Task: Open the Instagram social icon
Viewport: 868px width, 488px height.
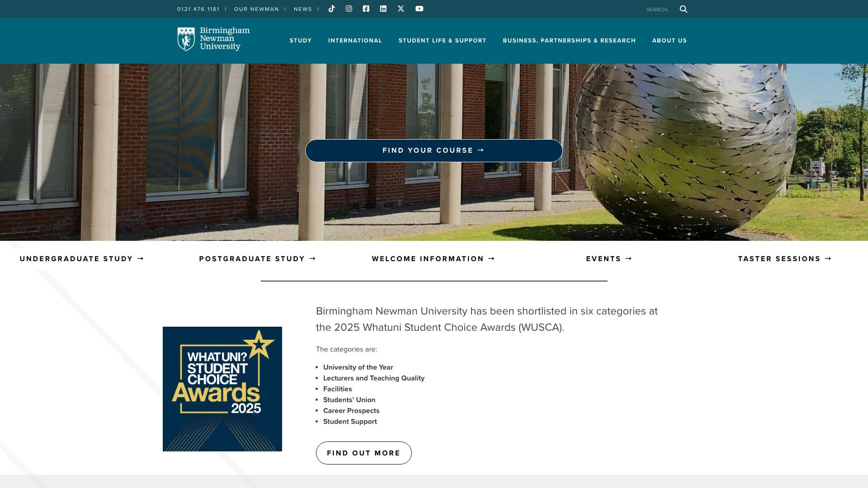Action: [x=349, y=9]
